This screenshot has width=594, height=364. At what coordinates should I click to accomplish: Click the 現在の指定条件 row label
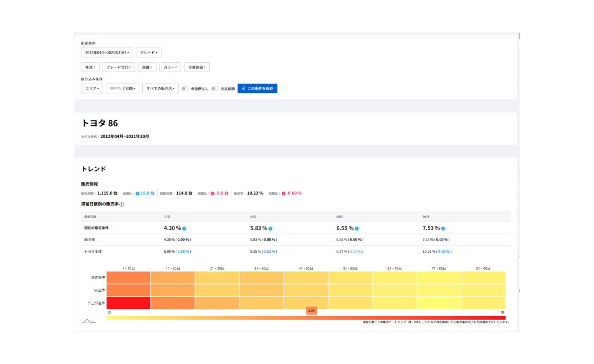[x=96, y=228]
